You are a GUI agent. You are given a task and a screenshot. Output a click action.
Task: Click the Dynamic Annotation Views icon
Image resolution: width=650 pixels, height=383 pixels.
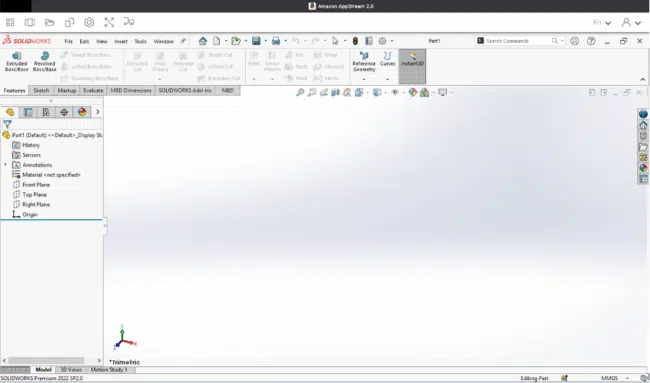coord(347,92)
